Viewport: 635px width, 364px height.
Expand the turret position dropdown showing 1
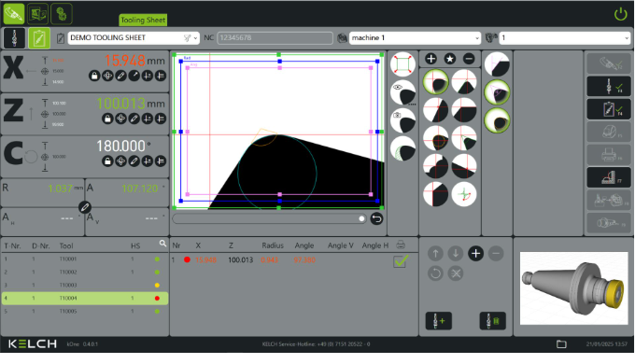[565, 37]
